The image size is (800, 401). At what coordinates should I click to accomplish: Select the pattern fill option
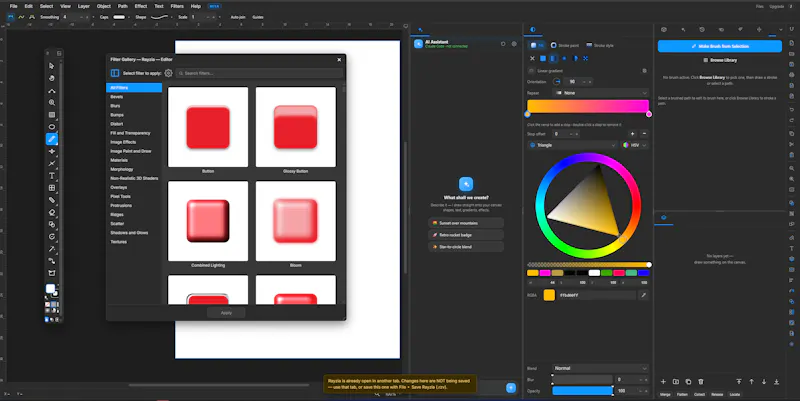coord(586,59)
